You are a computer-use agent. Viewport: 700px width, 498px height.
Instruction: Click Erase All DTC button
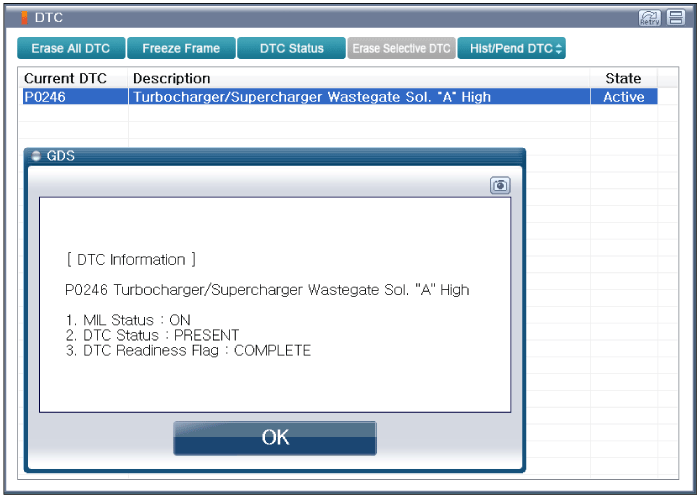coord(71,48)
